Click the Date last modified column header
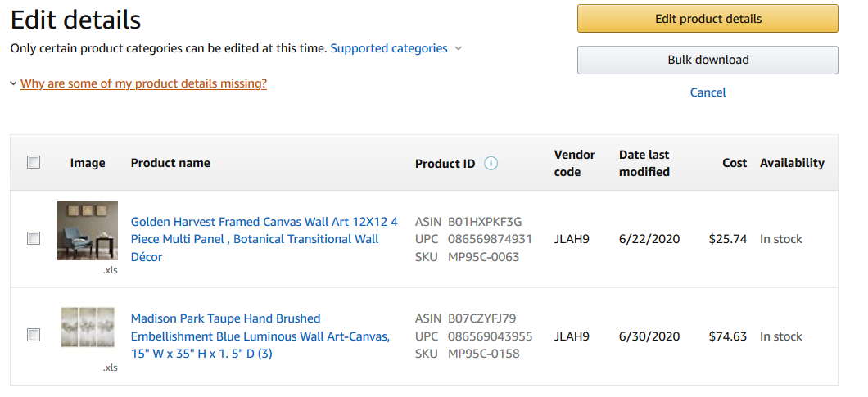This screenshot has height=397, width=868. (x=644, y=164)
